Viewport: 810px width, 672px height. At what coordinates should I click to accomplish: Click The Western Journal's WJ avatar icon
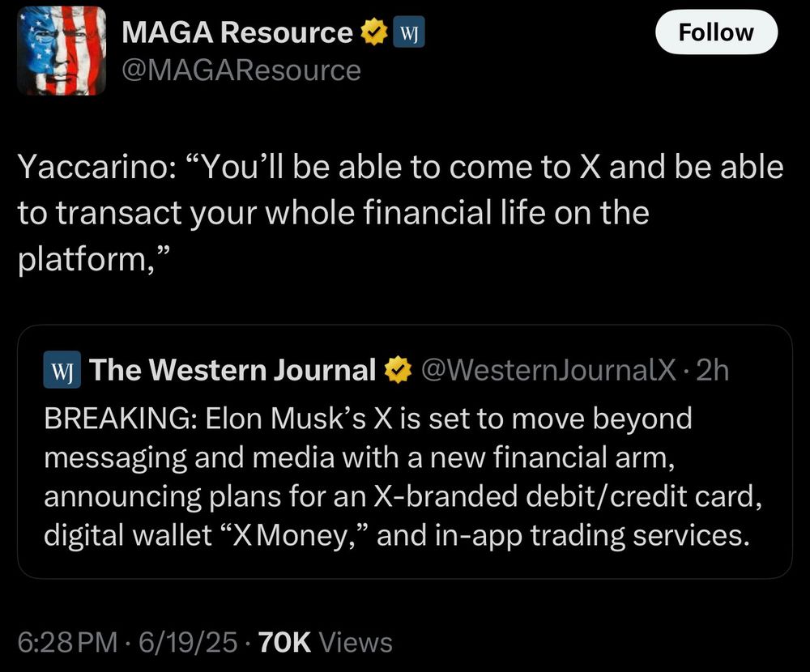(x=60, y=370)
